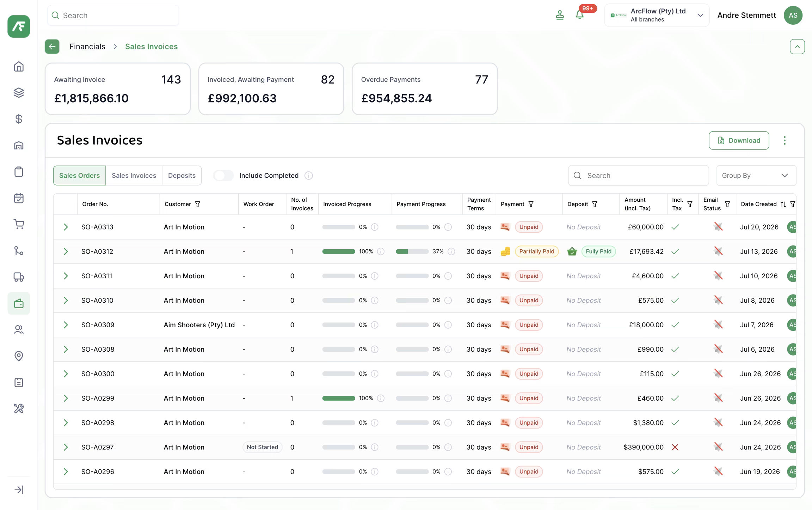Screen dimensions: 812x510
Task: Click the Download button
Action: click(x=739, y=140)
